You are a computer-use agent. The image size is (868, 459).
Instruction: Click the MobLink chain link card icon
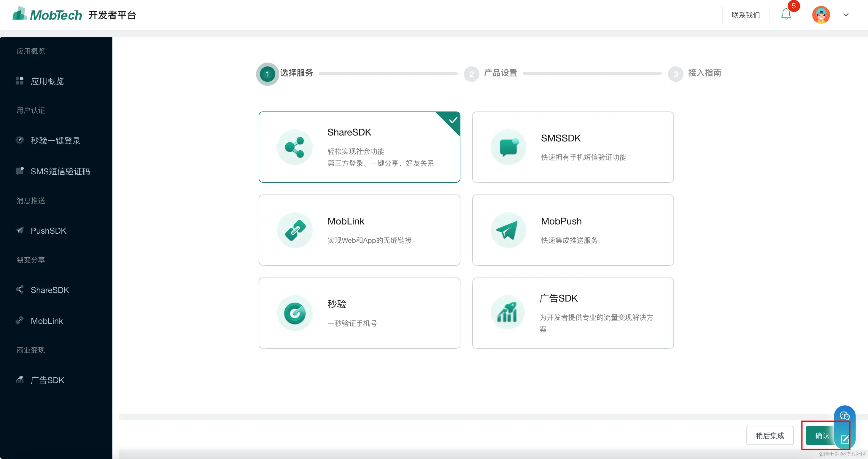[x=295, y=230]
